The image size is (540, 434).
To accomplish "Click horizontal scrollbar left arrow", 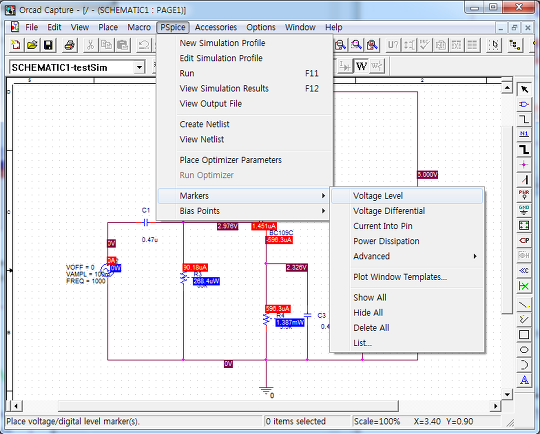I will point(16,406).
